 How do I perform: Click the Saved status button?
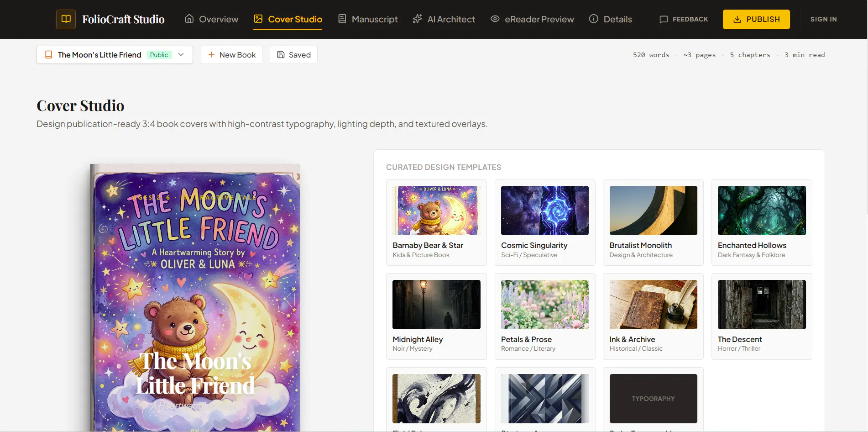pyautogui.click(x=293, y=55)
